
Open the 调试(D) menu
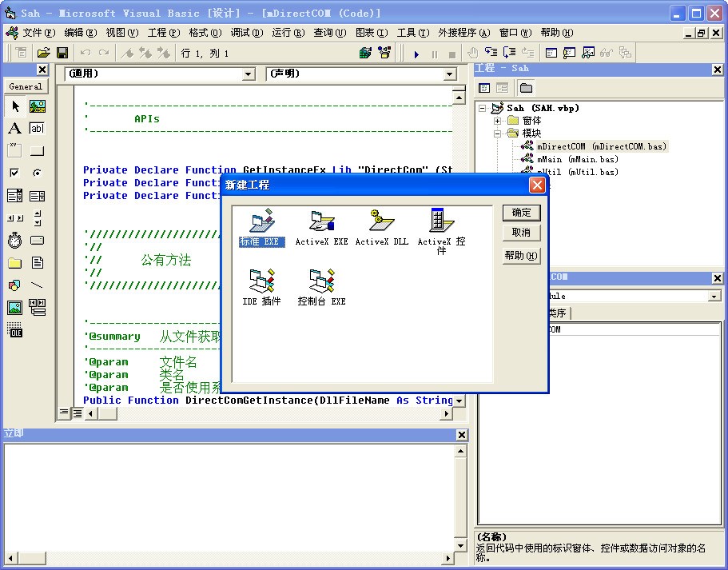tap(246, 33)
